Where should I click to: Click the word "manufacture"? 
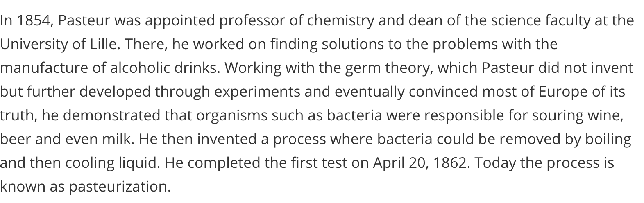[44, 68]
